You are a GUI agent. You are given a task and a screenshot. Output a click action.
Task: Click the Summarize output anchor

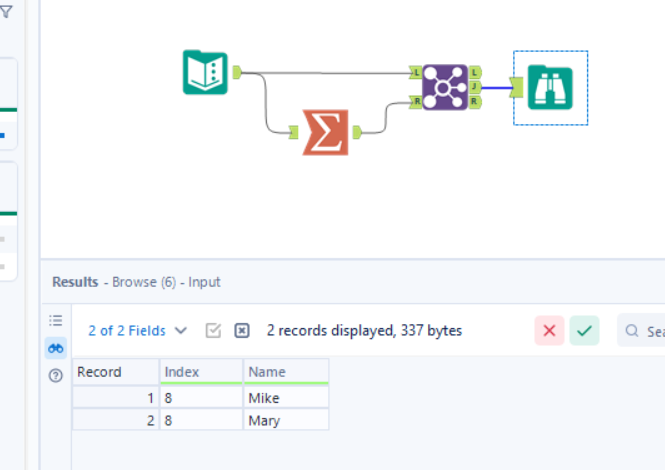point(357,132)
